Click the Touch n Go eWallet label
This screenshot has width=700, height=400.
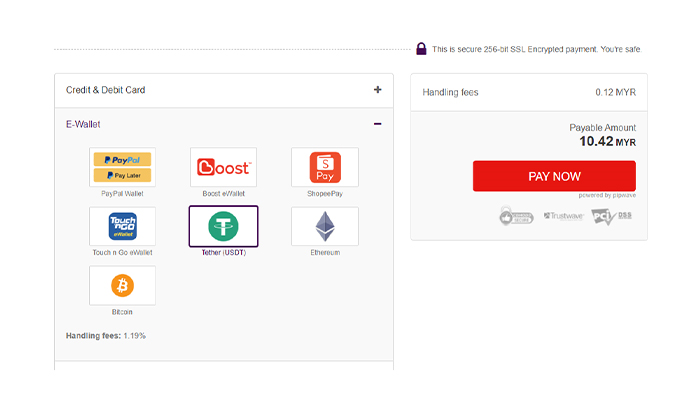point(122,253)
